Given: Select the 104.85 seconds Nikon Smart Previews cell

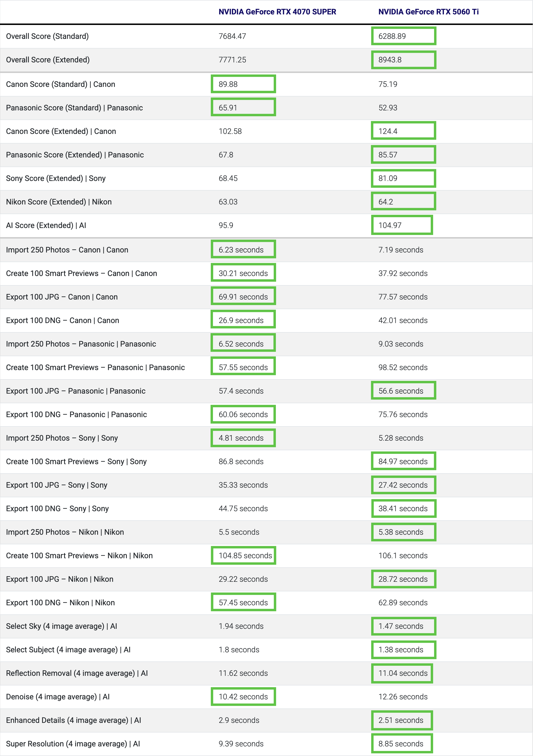Looking at the screenshot, I should (x=243, y=555).
